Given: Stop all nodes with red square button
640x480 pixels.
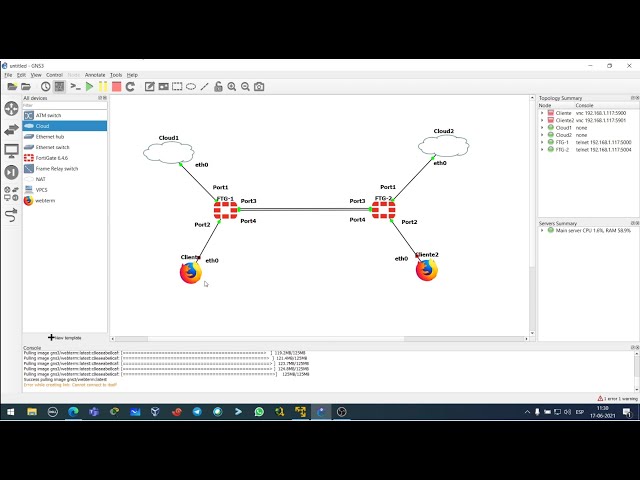Looking at the screenshot, I should tap(116, 87).
